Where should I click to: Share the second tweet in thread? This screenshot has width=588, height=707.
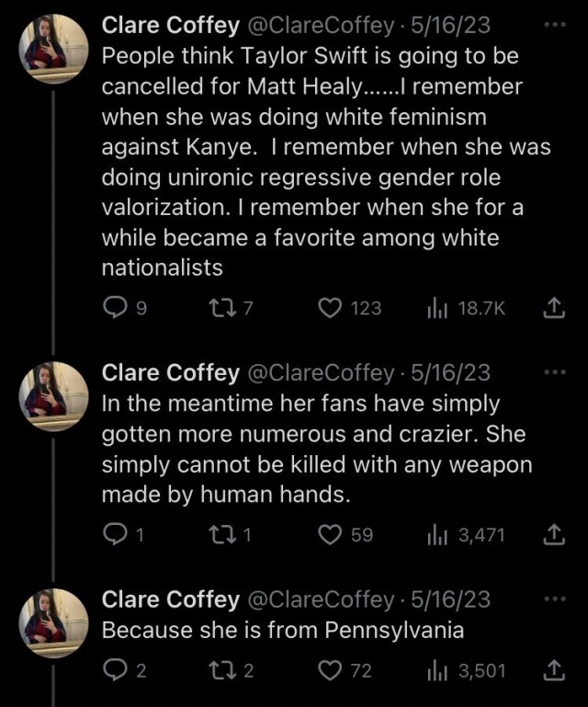554,535
